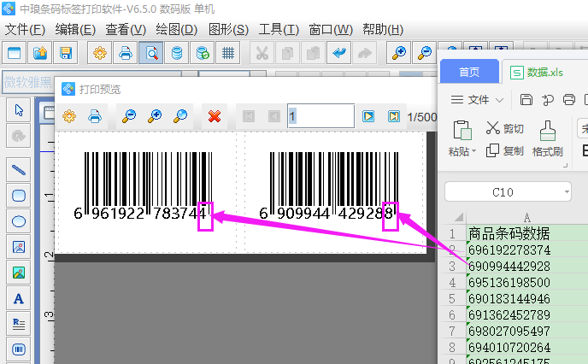Click the 格式刷 format painter button
The image size is (588, 364).
tap(547, 137)
